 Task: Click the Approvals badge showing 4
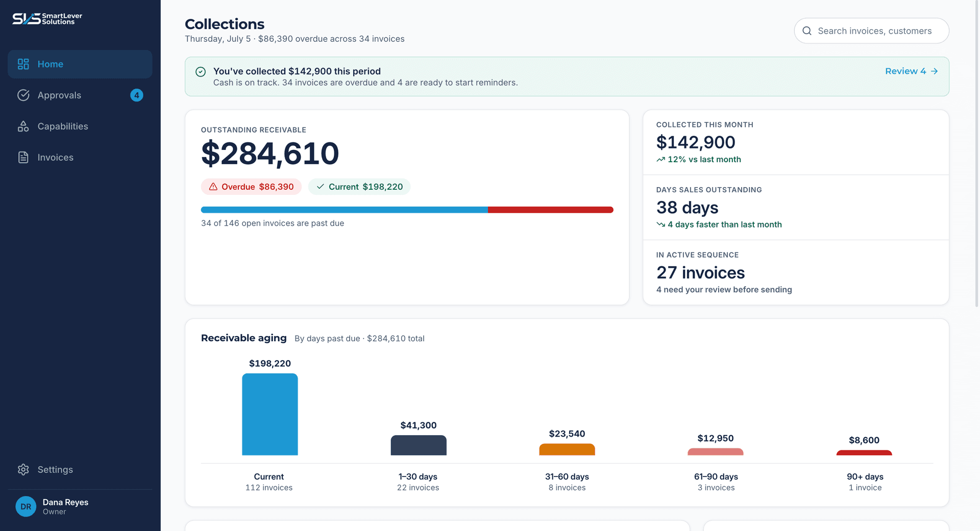(137, 95)
